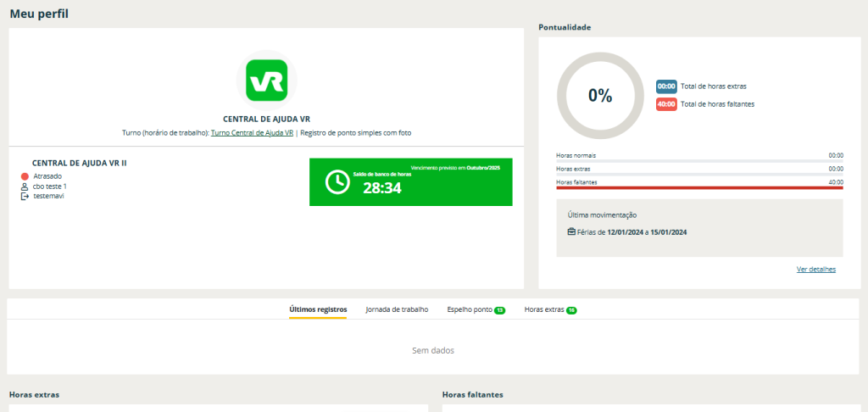Click the green VR logo avatar
Viewport: 868px width, 412px height.
(x=266, y=81)
